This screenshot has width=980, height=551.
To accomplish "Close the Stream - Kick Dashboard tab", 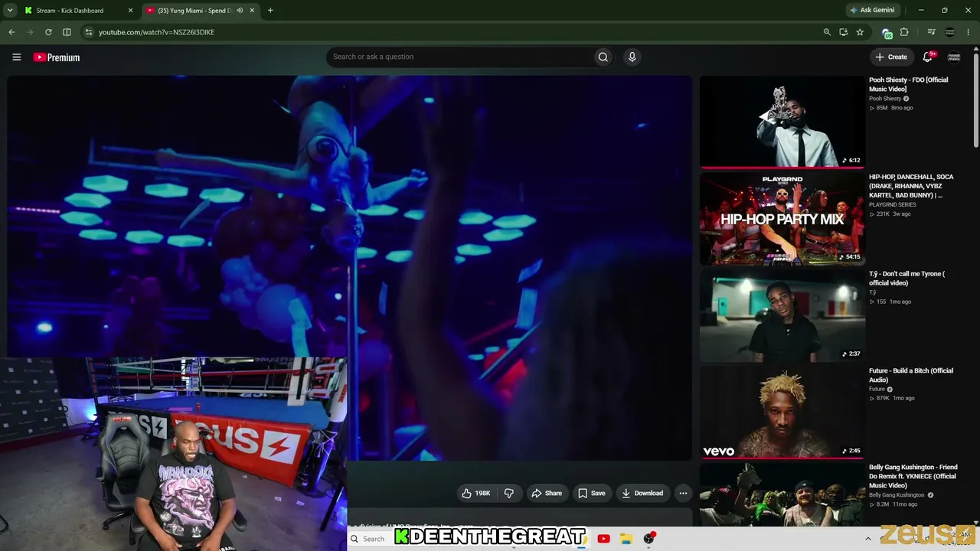I will [130, 11].
